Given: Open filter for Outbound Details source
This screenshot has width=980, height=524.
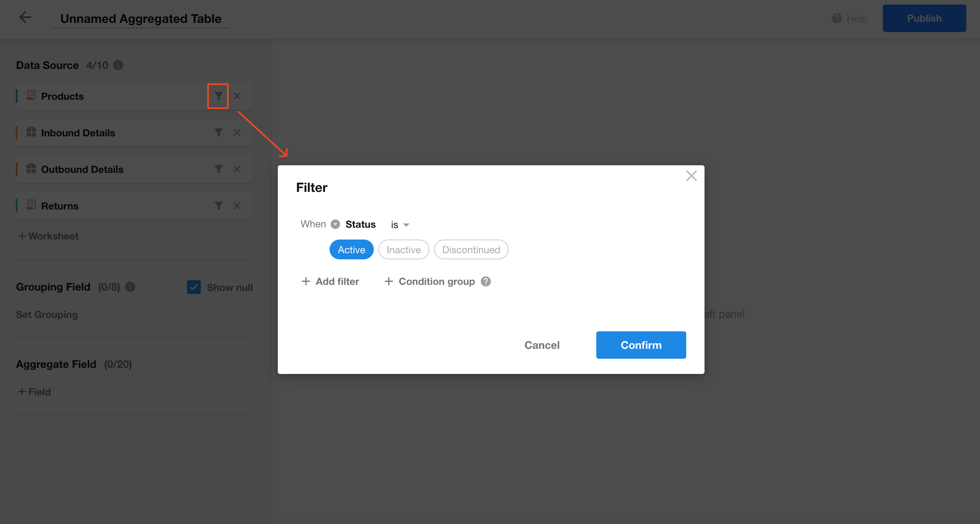Looking at the screenshot, I should (x=218, y=169).
